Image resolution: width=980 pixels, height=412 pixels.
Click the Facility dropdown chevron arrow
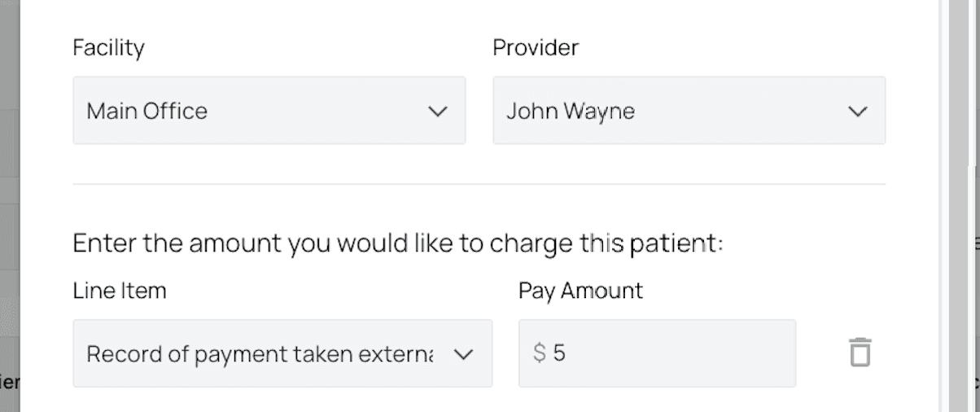pyautogui.click(x=438, y=112)
